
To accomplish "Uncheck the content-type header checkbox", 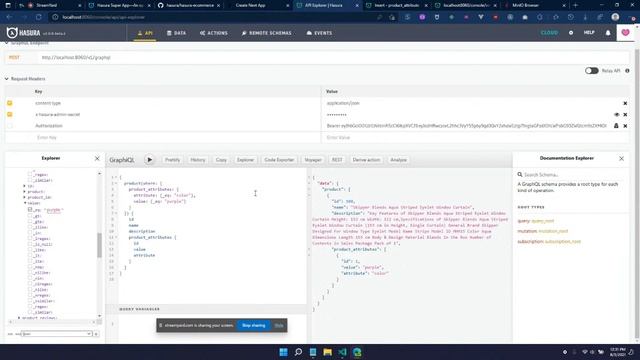I will (9, 103).
